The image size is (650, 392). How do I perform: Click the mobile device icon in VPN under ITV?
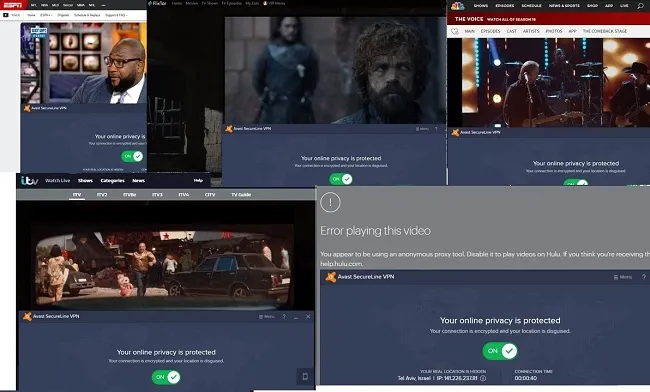tap(305, 377)
